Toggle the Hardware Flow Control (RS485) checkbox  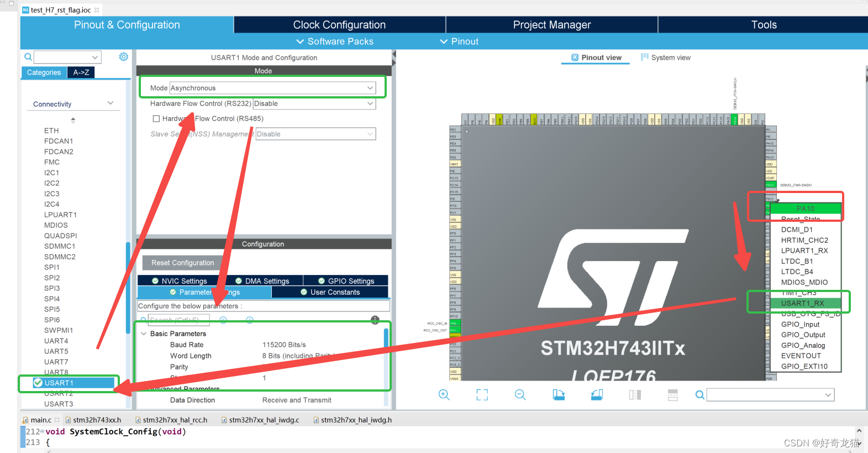click(x=156, y=118)
